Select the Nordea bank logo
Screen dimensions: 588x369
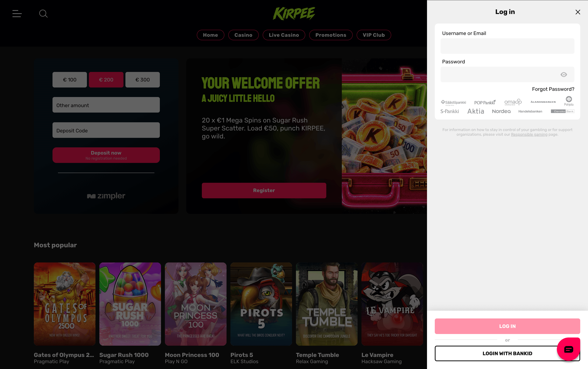(x=501, y=111)
